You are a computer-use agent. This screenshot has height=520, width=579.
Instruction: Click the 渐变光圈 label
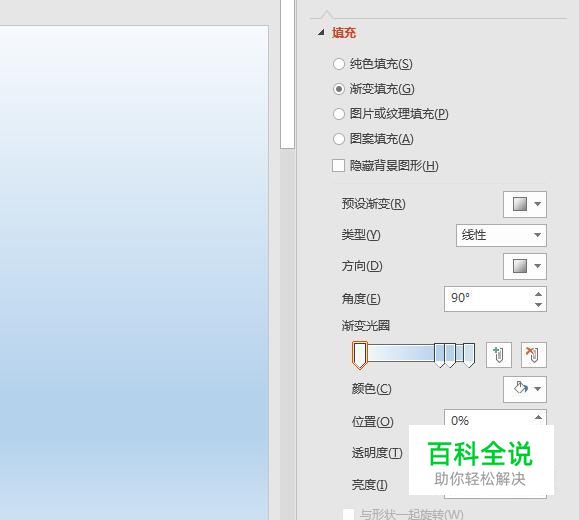click(366, 326)
